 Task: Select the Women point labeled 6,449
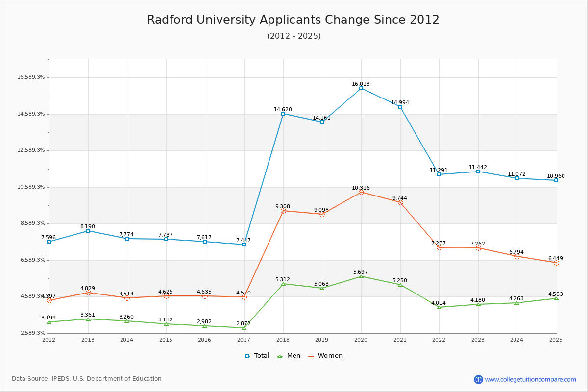(556, 263)
